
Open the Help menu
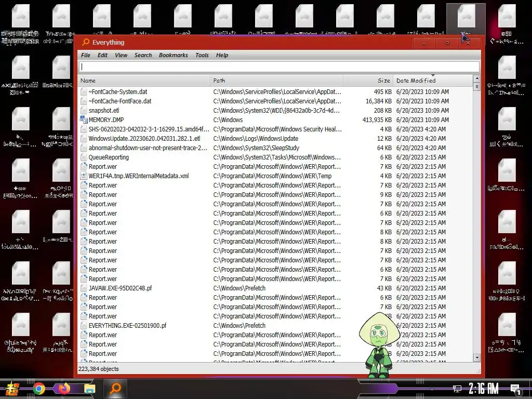click(222, 55)
